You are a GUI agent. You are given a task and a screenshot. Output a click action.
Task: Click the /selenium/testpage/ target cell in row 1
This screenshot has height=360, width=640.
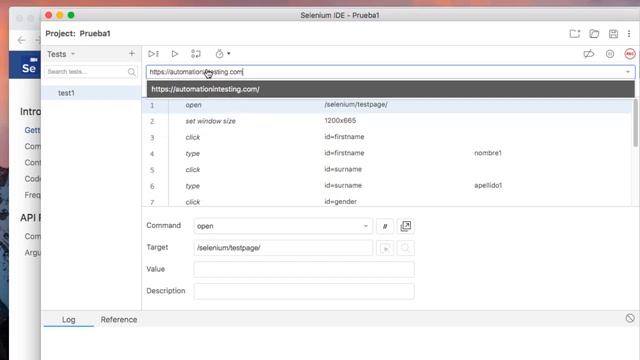356,104
